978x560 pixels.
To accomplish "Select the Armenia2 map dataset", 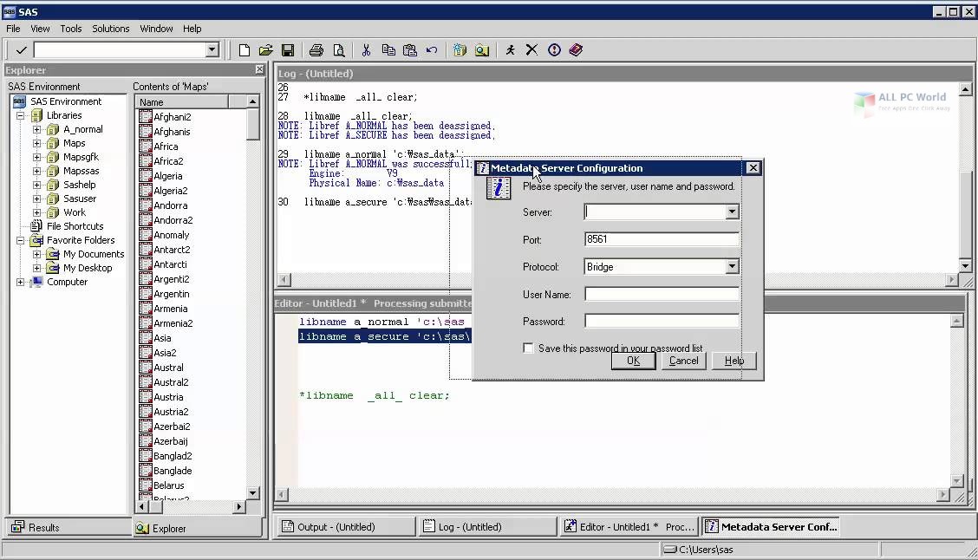I will [173, 323].
